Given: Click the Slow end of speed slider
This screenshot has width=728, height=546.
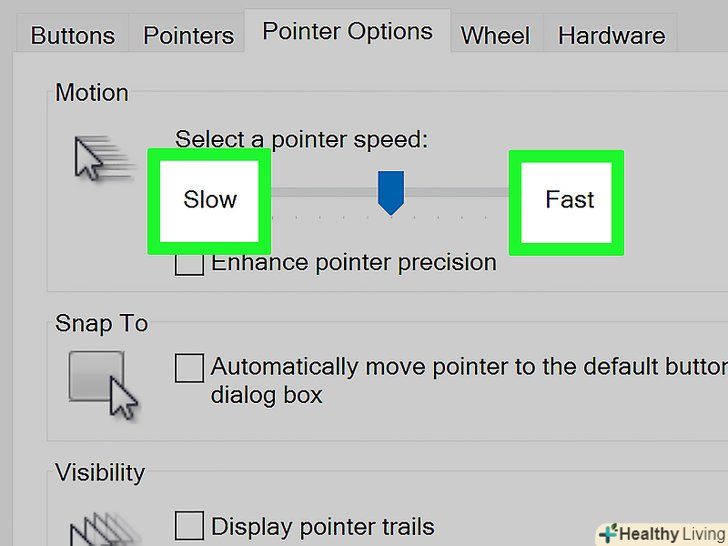Looking at the screenshot, I should [210, 200].
